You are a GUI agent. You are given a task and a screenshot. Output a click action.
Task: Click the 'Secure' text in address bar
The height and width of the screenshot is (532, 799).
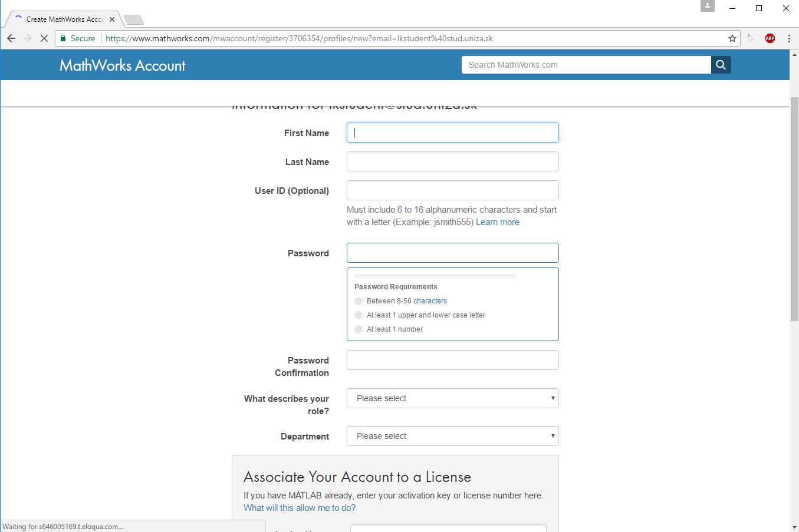pos(83,38)
